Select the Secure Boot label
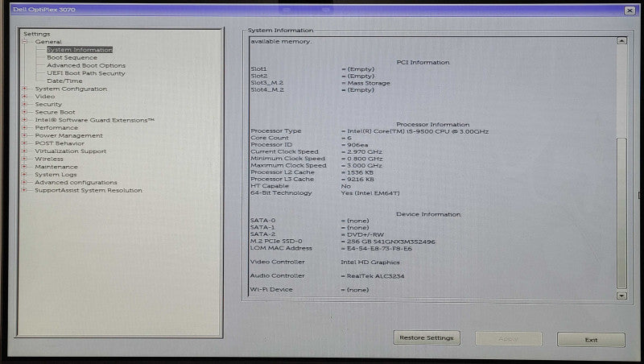This screenshot has height=364, width=644. [55, 112]
